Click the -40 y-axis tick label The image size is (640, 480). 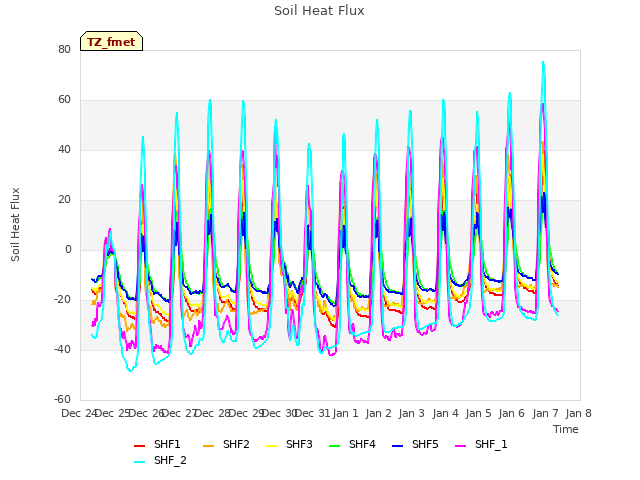tap(62, 350)
